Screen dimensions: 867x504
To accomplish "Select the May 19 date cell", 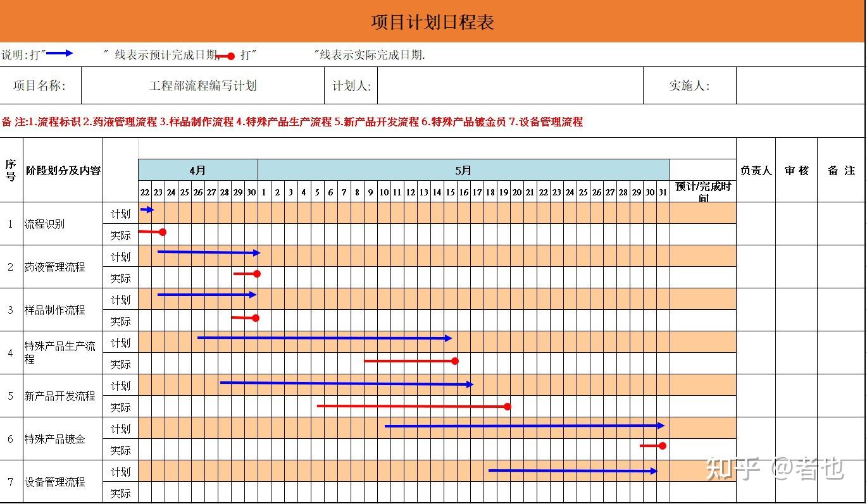I will tap(504, 192).
